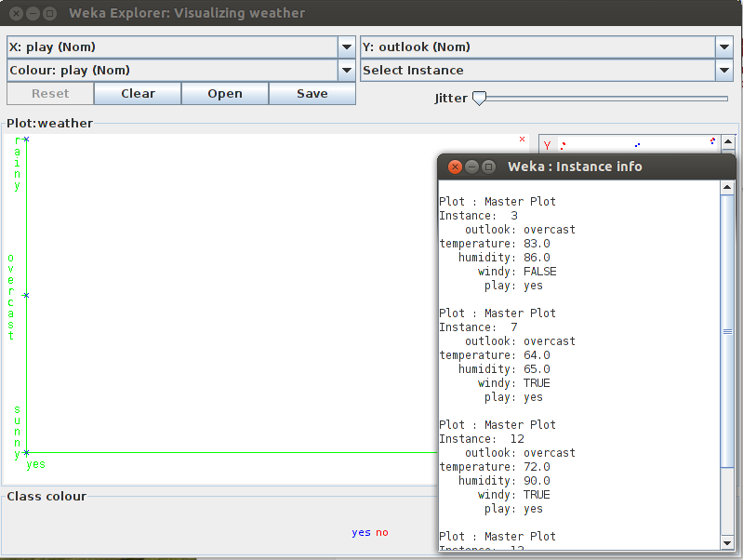Click the Save button
743x560 pixels.
[x=312, y=93]
